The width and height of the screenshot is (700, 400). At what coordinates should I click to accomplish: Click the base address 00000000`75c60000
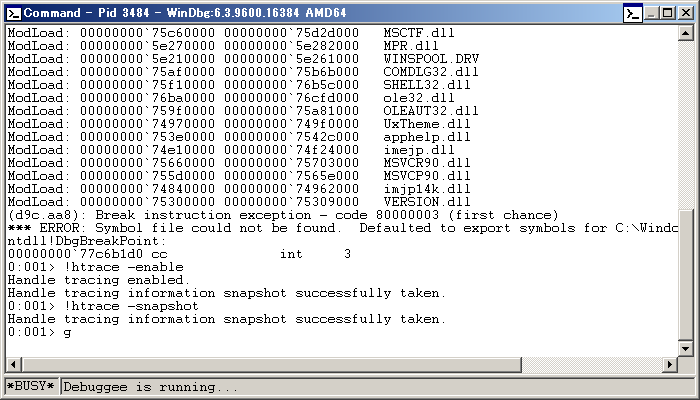click(147, 33)
